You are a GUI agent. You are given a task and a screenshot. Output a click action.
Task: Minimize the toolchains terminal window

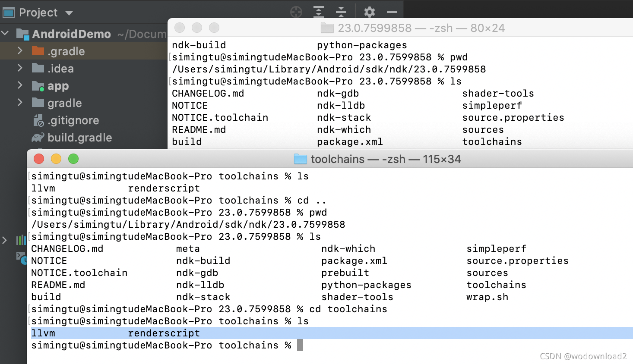click(x=56, y=159)
